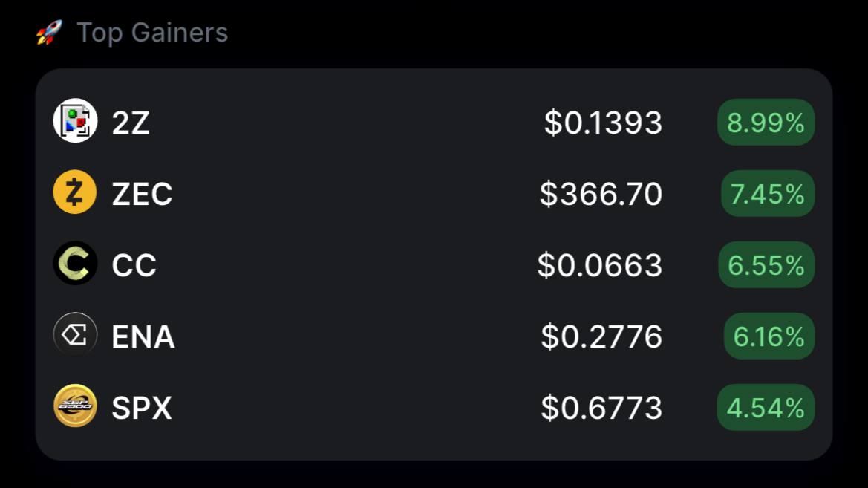
Task: Open the ZEC ticker name
Action: click(x=143, y=194)
